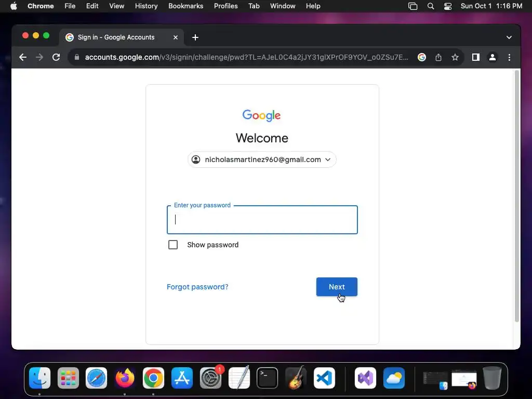Screen dimensions: 532x399
Task: Select the Sign in - Google Accounts tab
Action: click(x=122, y=37)
